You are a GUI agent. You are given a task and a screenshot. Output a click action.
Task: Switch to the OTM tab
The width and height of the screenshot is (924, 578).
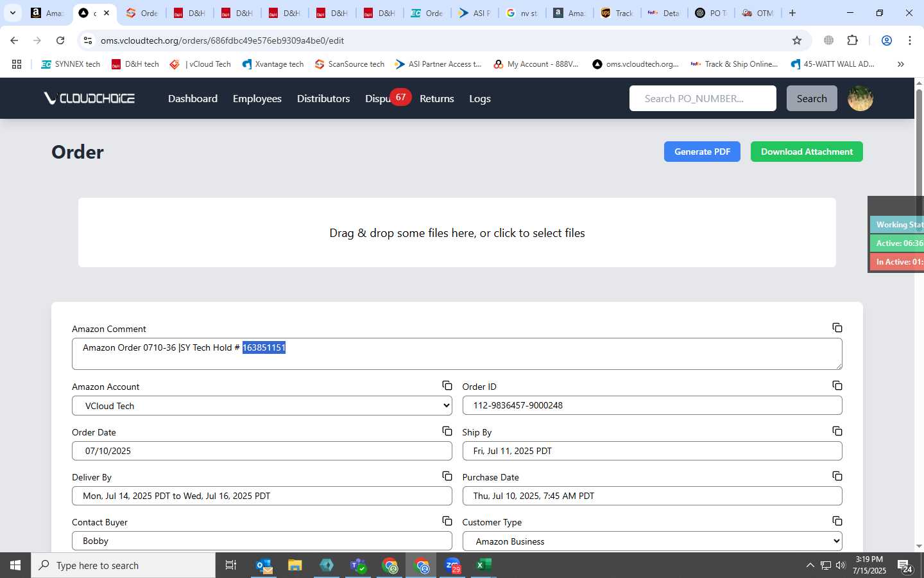tap(758, 13)
